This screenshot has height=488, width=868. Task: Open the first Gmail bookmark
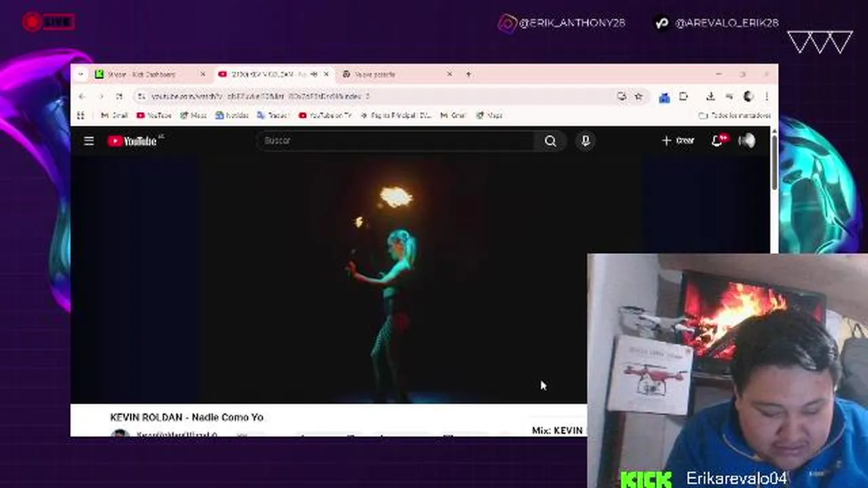(114, 115)
